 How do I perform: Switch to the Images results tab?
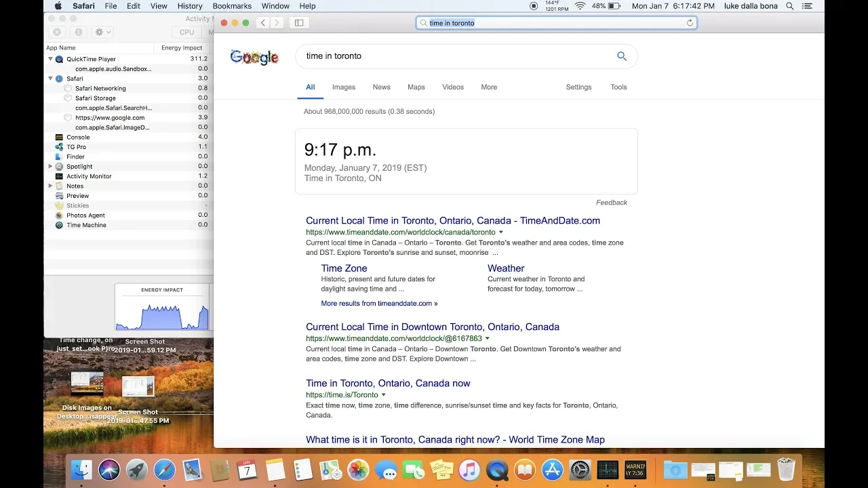point(344,87)
